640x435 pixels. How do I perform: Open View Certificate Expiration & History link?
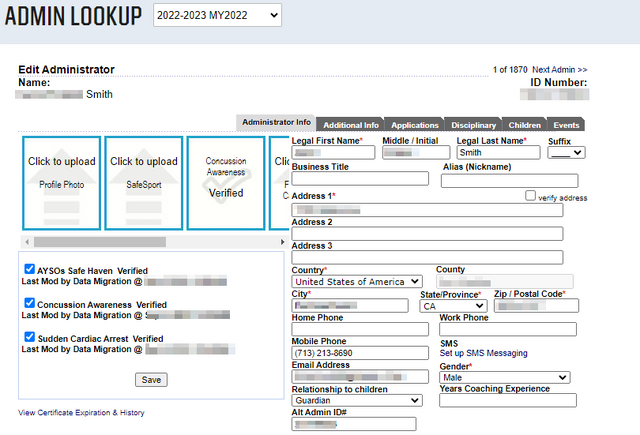pos(81,413)
